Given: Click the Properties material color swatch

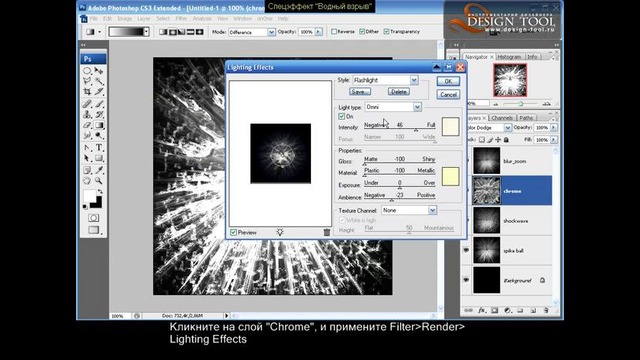Looking at the screenshot, I should [x=450, y=176].
